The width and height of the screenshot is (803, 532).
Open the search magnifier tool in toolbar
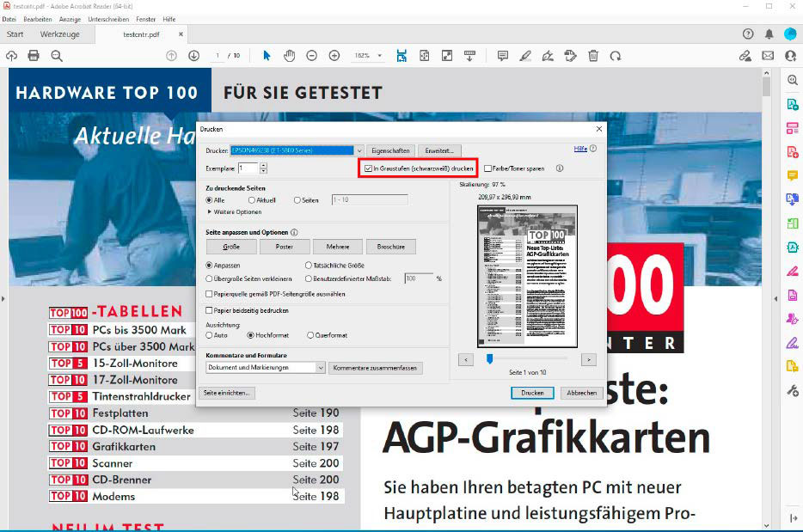point(57,56)
